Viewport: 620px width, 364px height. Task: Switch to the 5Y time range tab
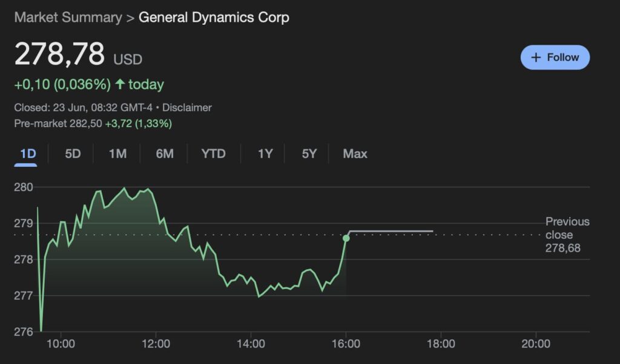(x=309, y=154)
